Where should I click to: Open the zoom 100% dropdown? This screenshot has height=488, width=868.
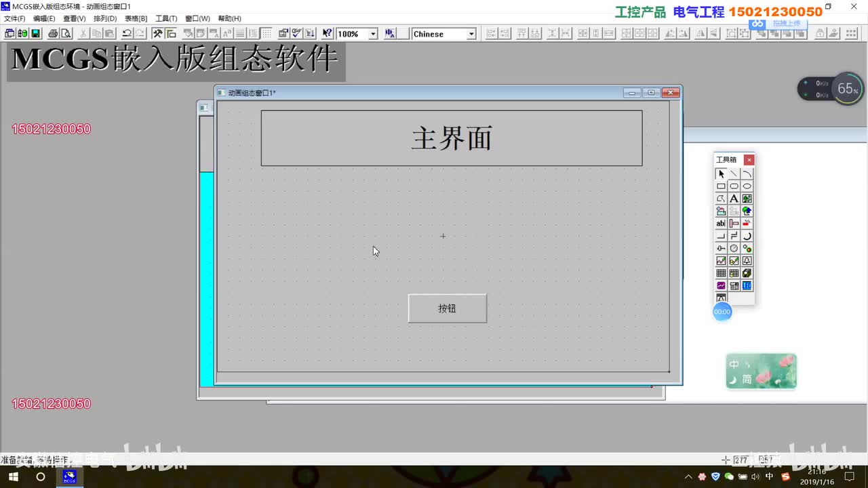click(373, 34)
